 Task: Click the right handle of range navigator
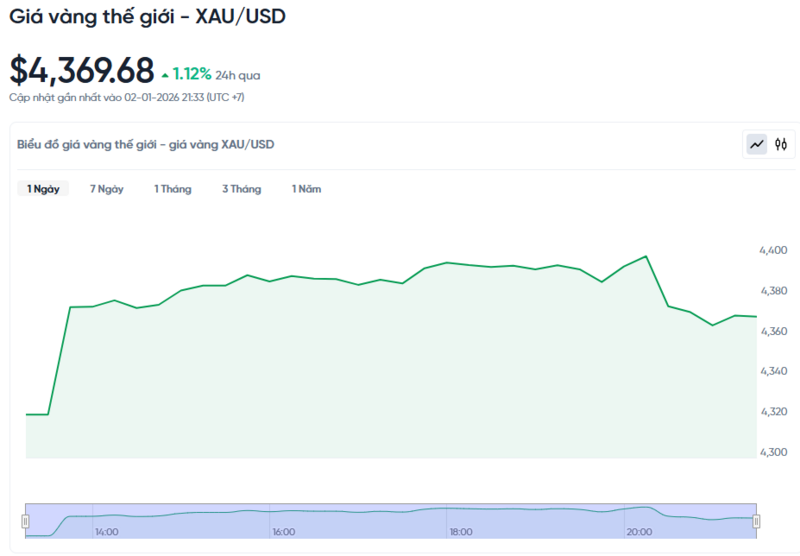click(756, 520)
